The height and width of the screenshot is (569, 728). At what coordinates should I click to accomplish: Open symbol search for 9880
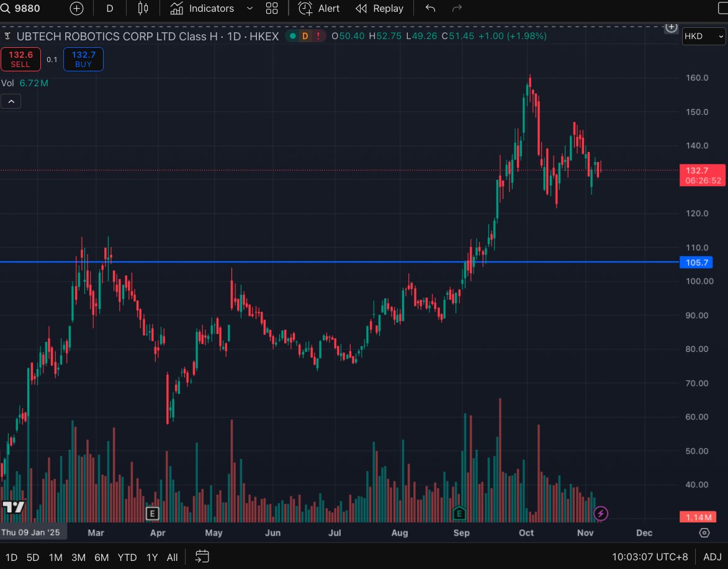pos(20,8)
